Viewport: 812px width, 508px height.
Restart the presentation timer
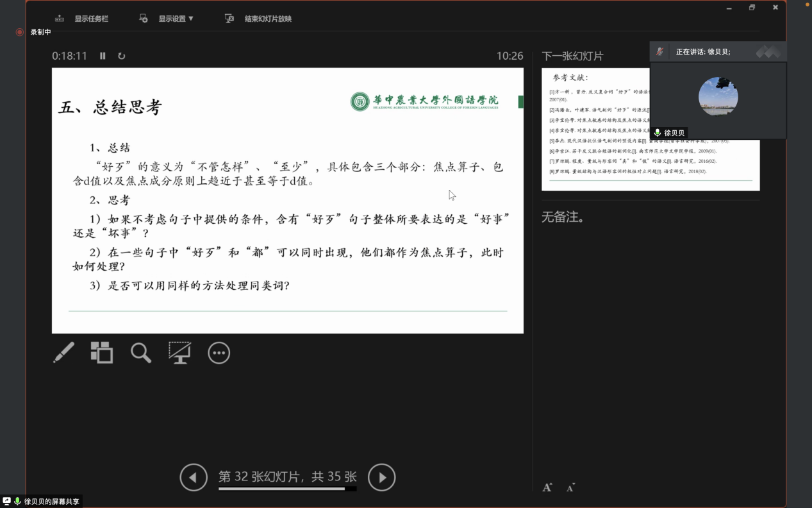tap(121, 56)
